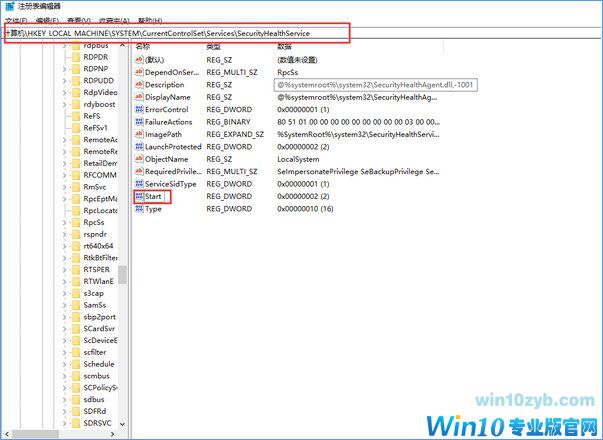The height and width of the screenshot is (440, 603).
Task: Select the SCardSvr key in tree
Action: click(x=99, y=328)
